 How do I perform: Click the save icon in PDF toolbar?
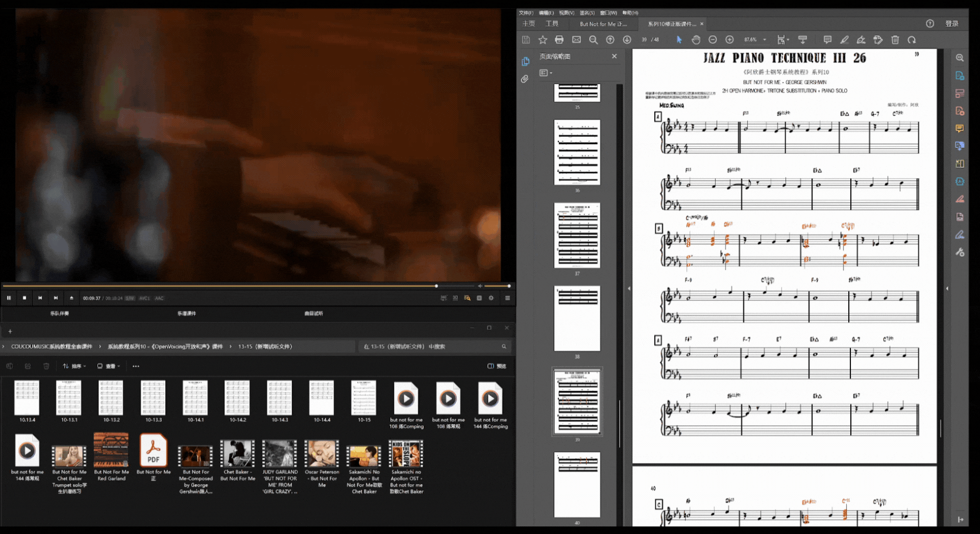[x=526, y=40]
